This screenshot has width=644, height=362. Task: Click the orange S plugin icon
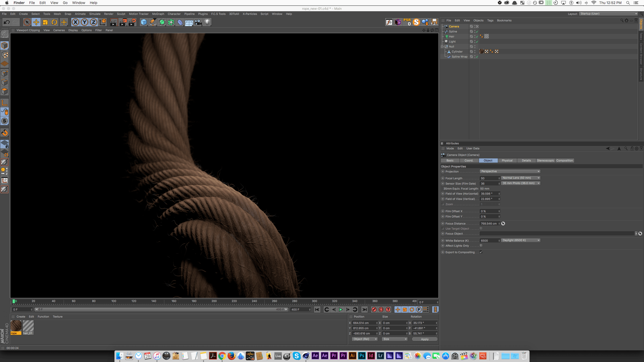(x=416, y=22)
